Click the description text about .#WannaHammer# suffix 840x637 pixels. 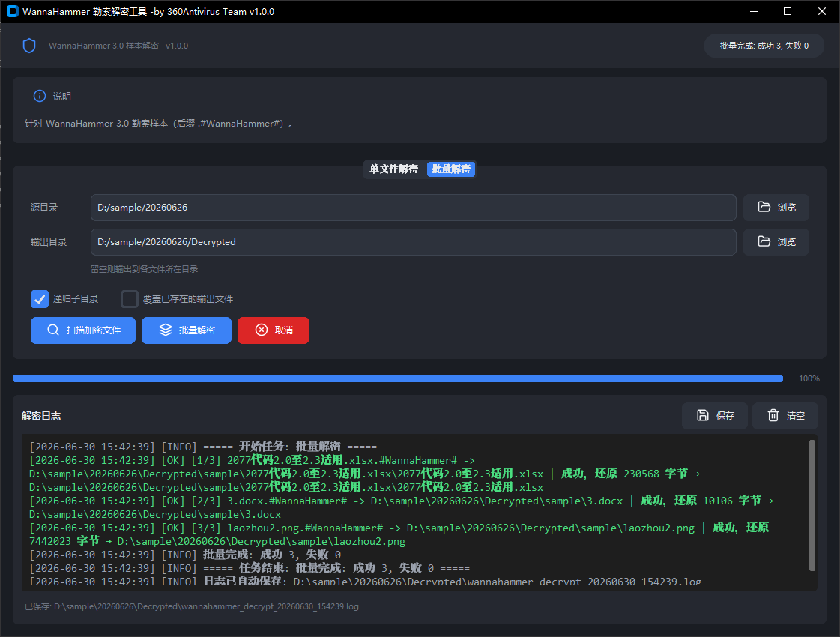159,124
